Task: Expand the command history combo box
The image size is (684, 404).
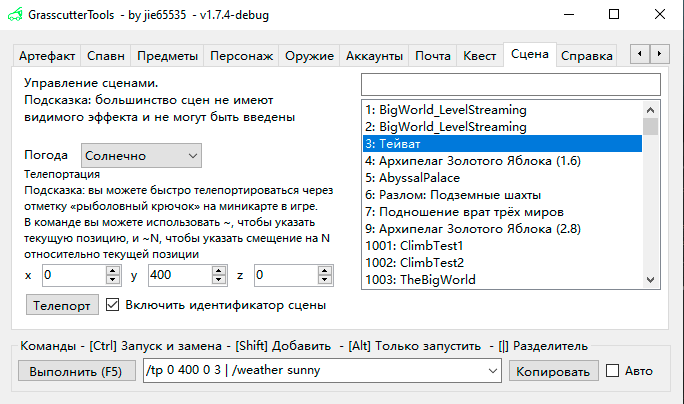Action: 492,371
